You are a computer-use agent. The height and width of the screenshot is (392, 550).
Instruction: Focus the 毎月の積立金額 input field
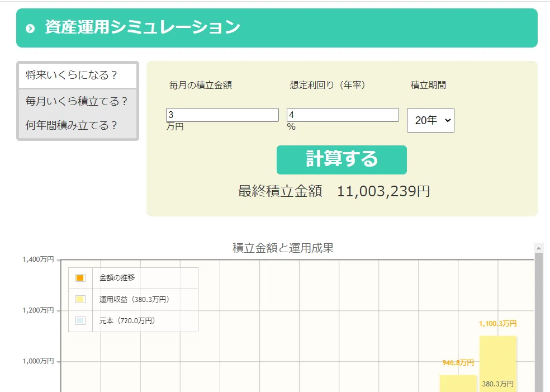(222, 115)
